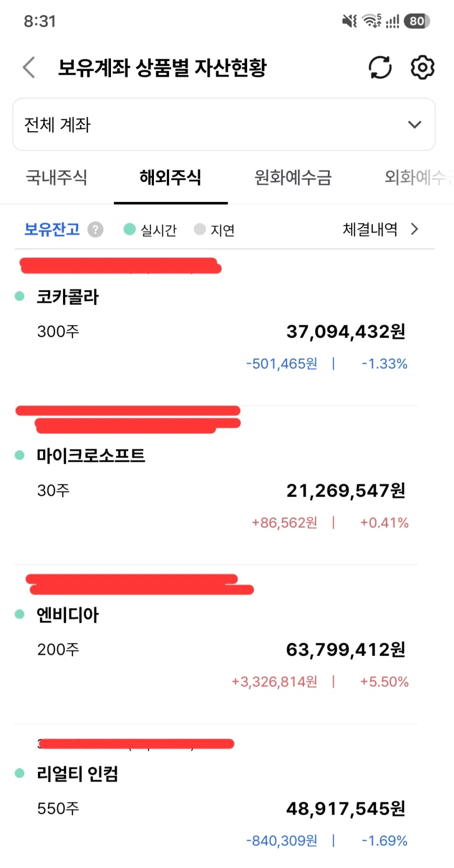This screenshot has width=454, height=868.
Task: Tap the question mark help icon beside 보유잔고
Action: pyautogui.click(x=95, y=230)
